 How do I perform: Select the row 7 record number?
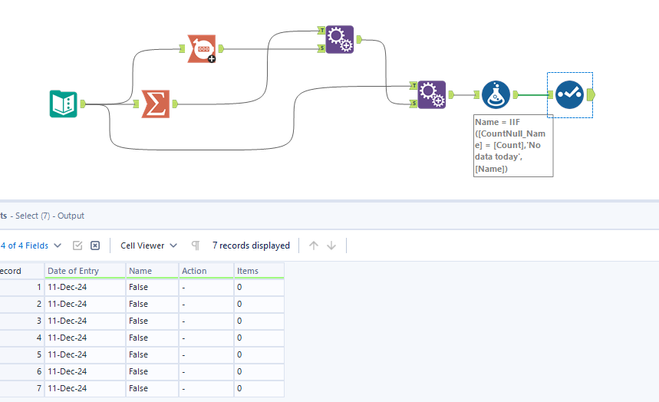pos(21,388)
